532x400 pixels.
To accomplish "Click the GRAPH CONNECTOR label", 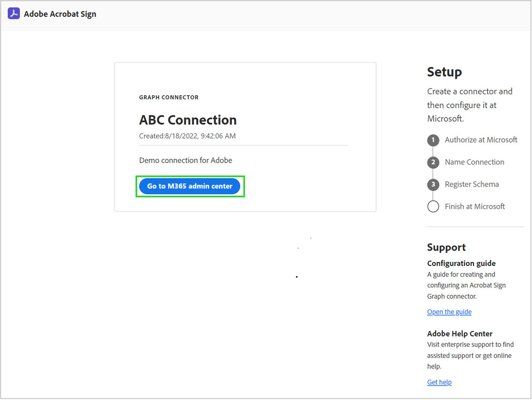I will pos(168,97).
